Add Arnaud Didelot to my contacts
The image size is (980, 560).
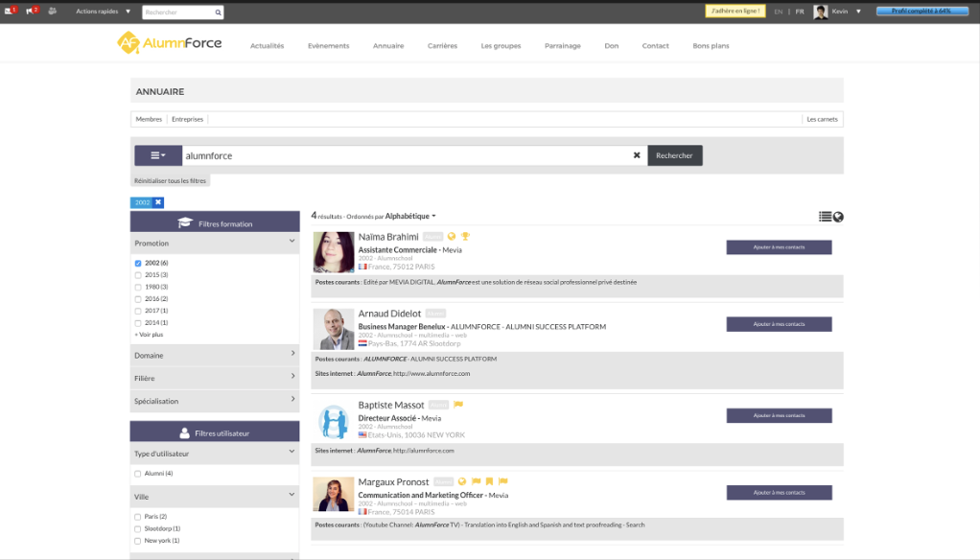(x=779, y=324)
